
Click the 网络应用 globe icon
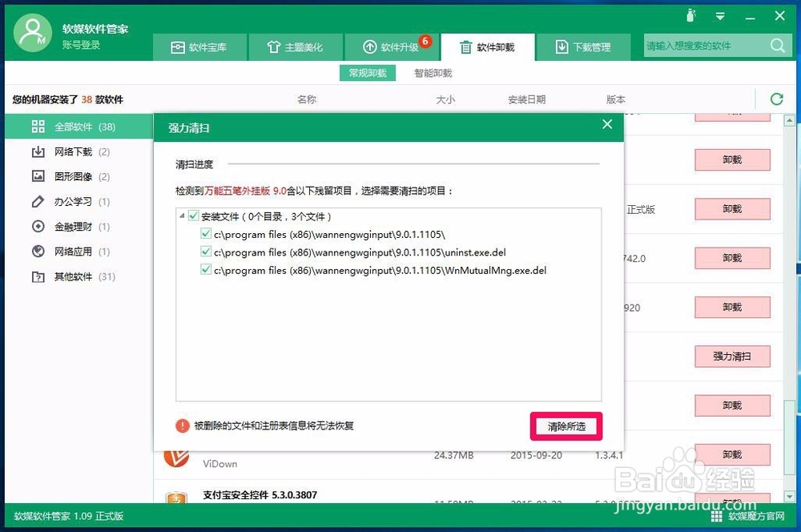pos(38,252)
